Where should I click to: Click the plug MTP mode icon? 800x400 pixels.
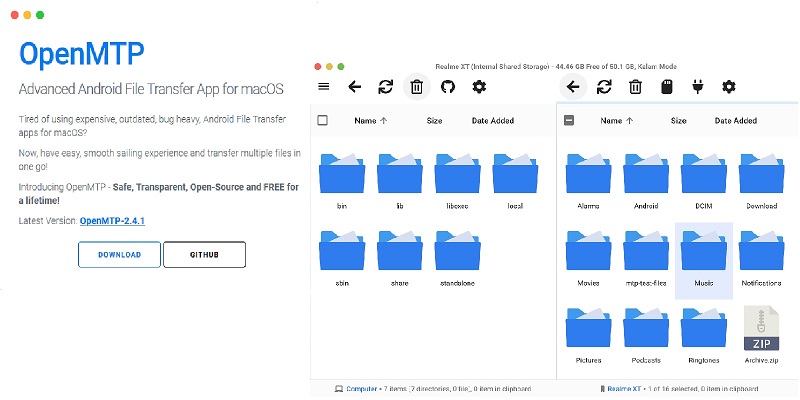[697, 87]
